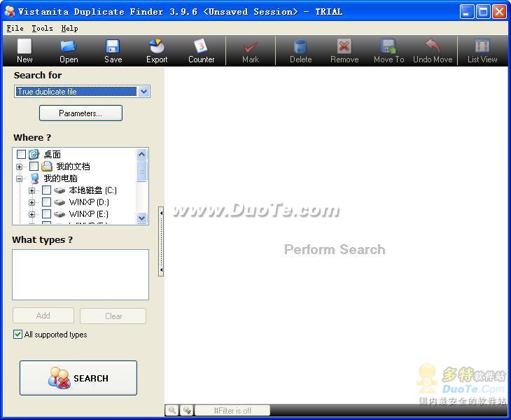Image resolution: width=511 pixels, height=420 pixels.
Task: Click the SEARCH button
Action: tap(78, 378)
